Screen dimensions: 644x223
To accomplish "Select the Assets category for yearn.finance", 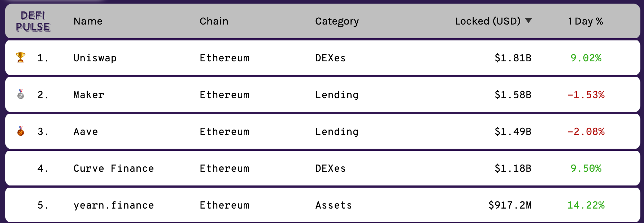I will click(x=334, y=205).
